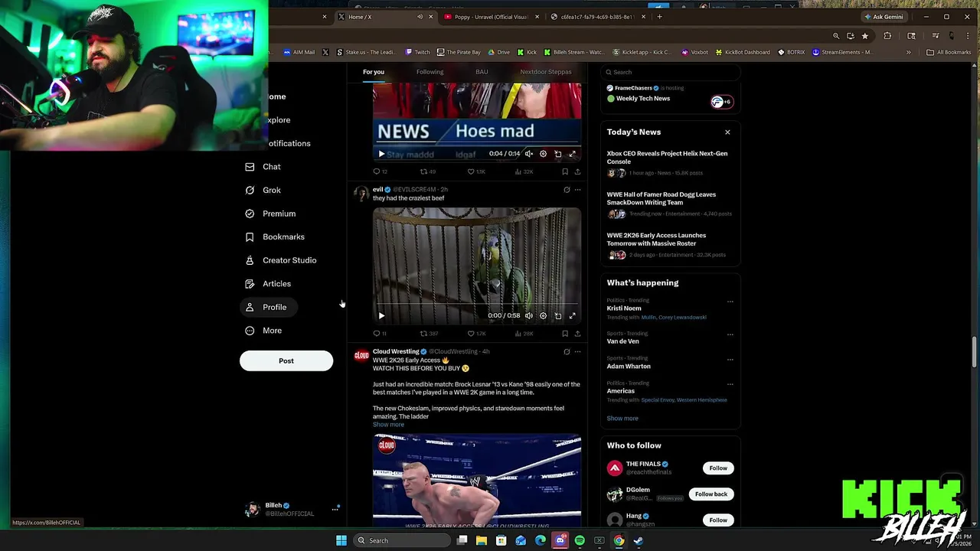Open Creator Studio from the sidebar
Image resolution: width=980 pixels, height=551 pixels.
(x=280, y=260)
